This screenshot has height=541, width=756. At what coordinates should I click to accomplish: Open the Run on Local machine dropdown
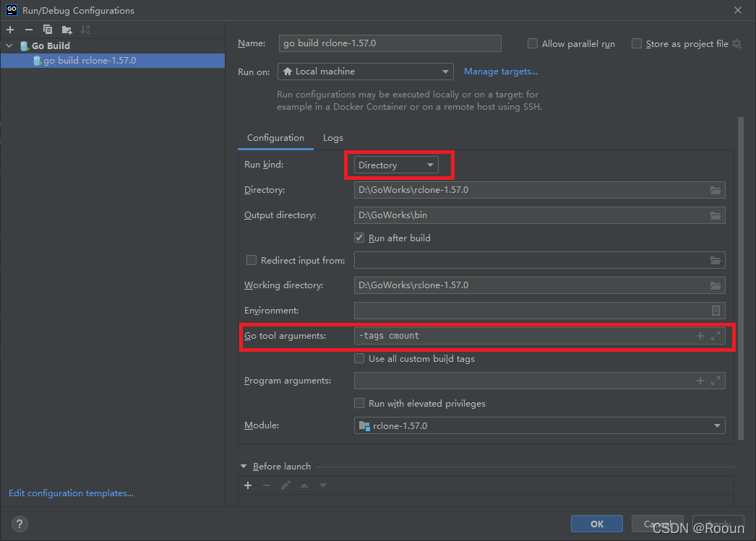tap(366, 72)
